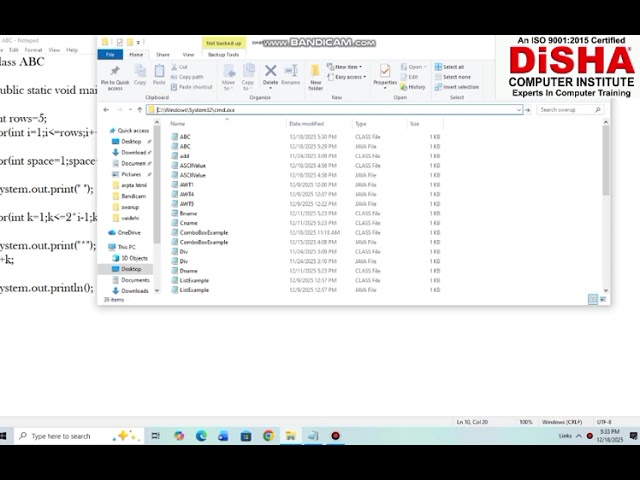Open Properties from the ribbon
The height and width of the screenshot is (480, 640).
coord(385,75)
